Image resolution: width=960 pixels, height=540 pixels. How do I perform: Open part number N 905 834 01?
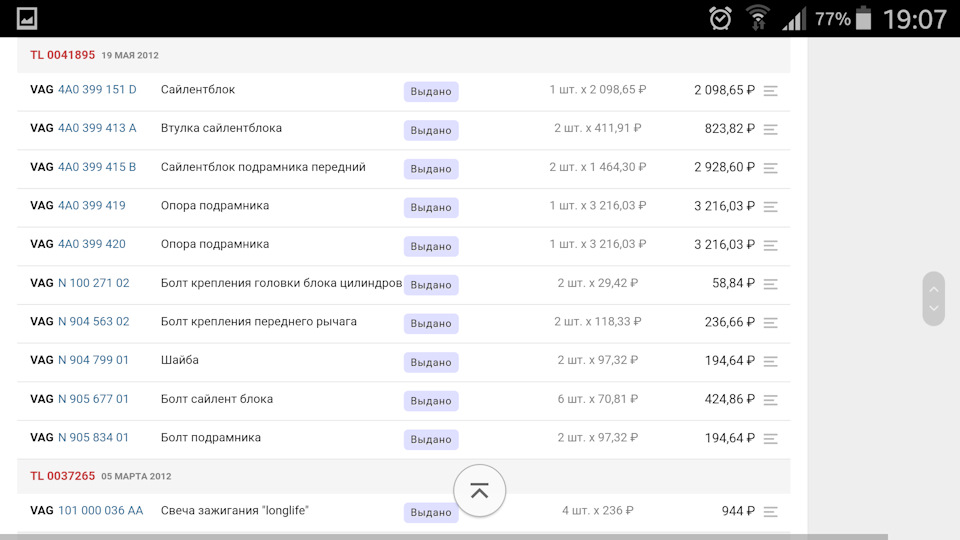pos(93,438)
